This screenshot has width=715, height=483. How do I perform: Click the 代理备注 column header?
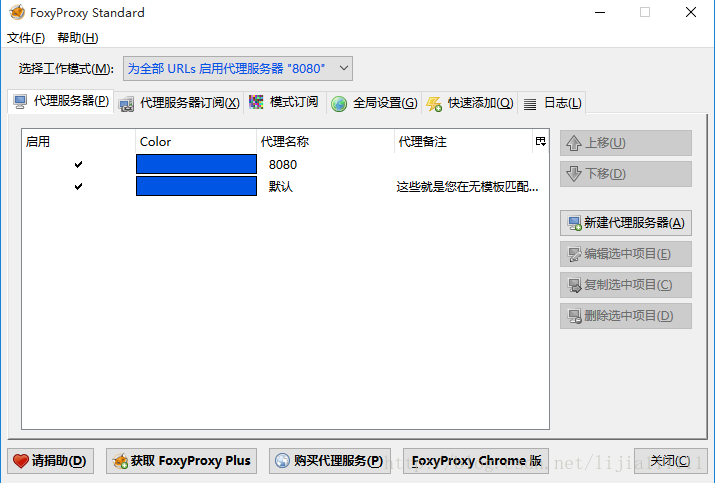tap(463, 141)
